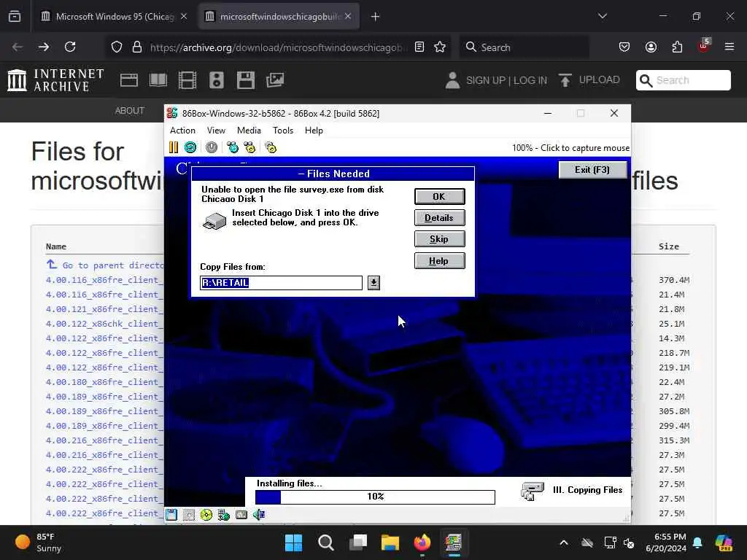The width and height of the screenshot is (747, 560).
Task: Pause emulation with the 86Box pause icon
Action: coord(174,147)
